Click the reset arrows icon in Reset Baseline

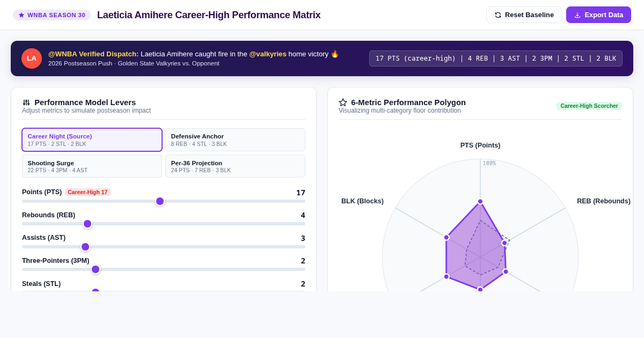498,15
